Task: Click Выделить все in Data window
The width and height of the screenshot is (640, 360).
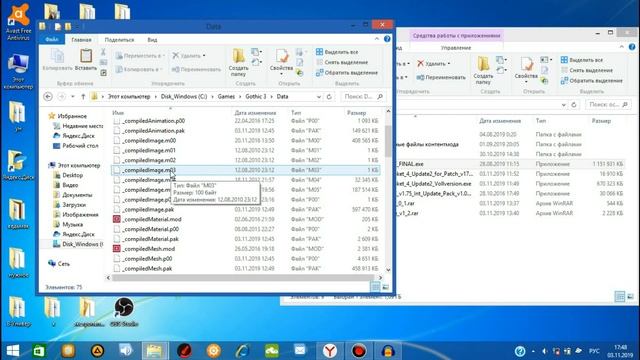Action: click(337, 52)
